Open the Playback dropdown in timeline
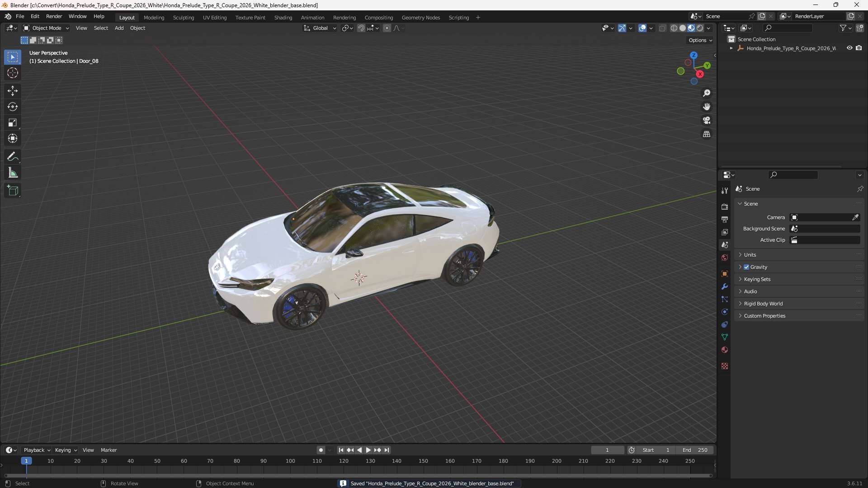 point(37,450)
